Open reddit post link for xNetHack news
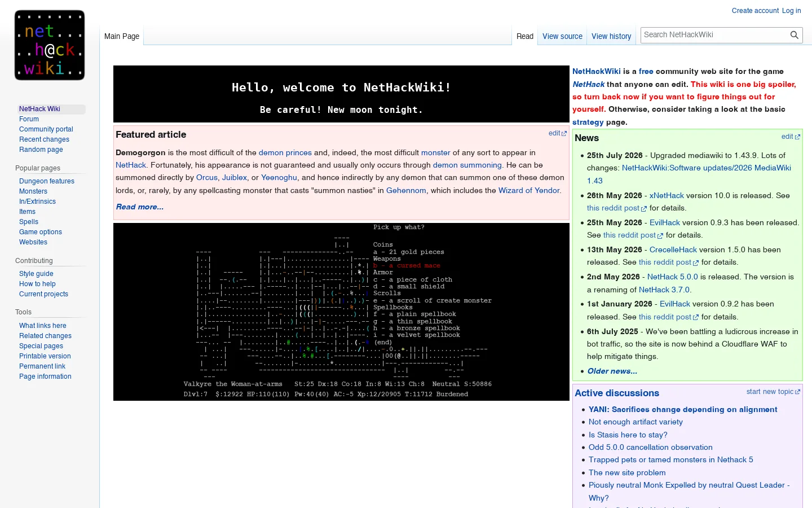 click(x=617, y=208)
